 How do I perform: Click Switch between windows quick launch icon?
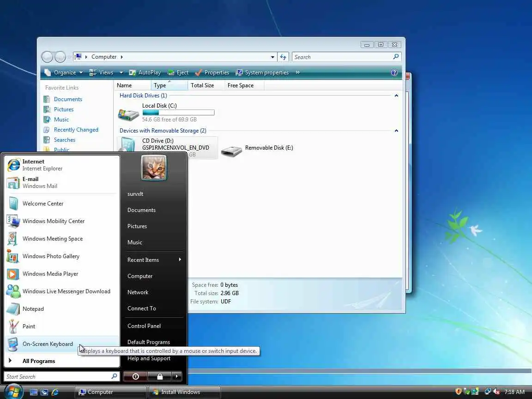click(x=44, y=392)
